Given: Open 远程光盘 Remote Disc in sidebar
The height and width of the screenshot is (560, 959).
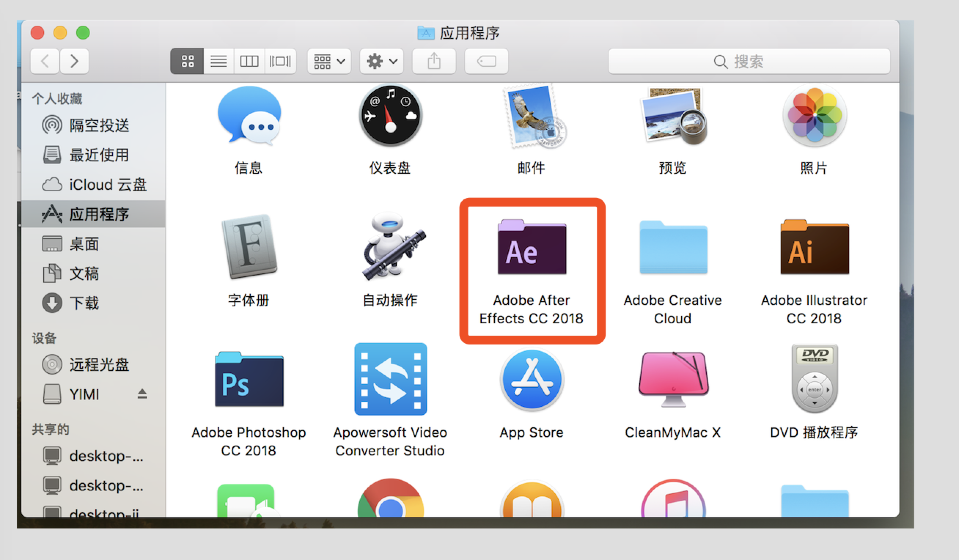Looking at the screenshot, I should [93, 364].
